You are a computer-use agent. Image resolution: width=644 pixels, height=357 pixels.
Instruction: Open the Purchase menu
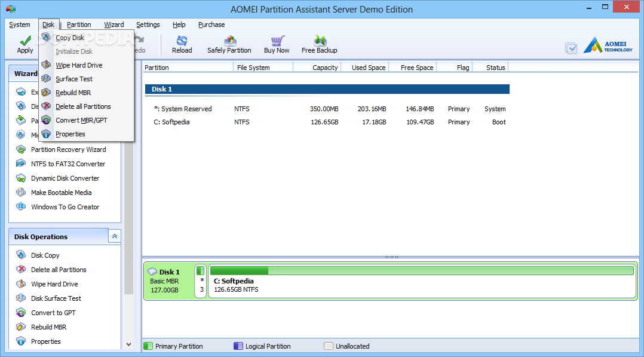click(x=211, y=25)
